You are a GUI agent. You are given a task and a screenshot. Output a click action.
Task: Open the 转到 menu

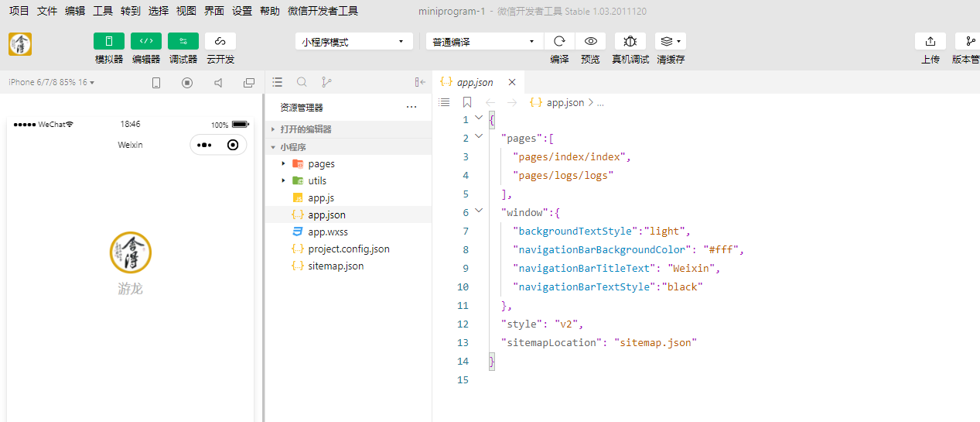(131, 11)
